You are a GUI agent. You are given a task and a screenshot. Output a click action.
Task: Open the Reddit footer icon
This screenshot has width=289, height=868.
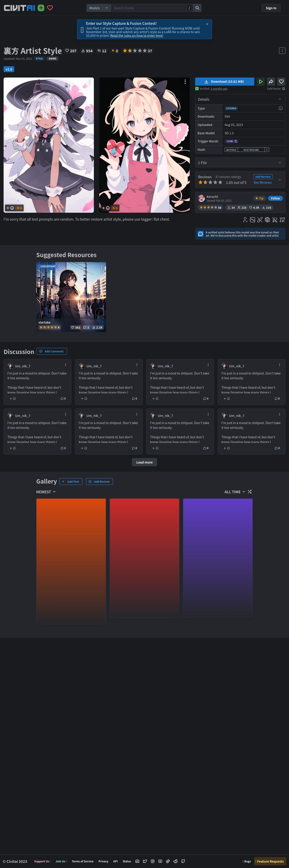[x=175, y=861]
